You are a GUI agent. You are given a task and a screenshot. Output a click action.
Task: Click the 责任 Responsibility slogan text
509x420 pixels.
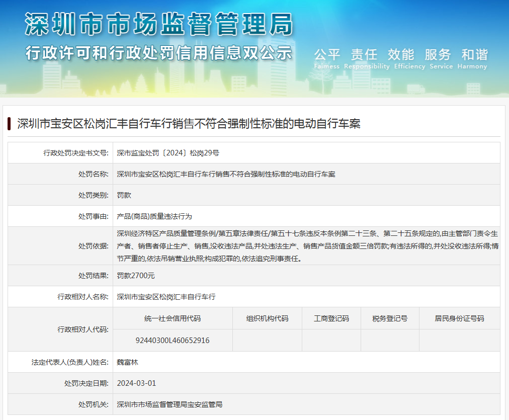click(367, 58)
